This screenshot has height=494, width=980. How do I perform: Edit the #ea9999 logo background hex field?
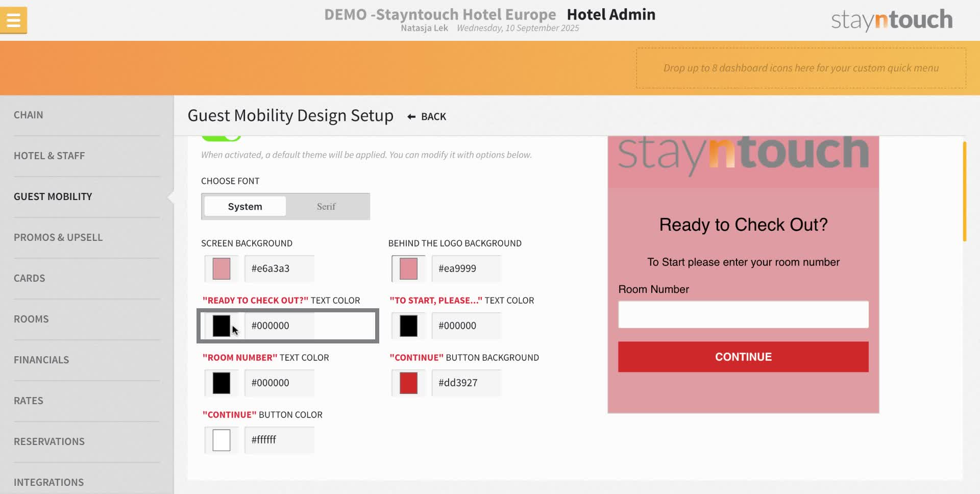(466, 268)
